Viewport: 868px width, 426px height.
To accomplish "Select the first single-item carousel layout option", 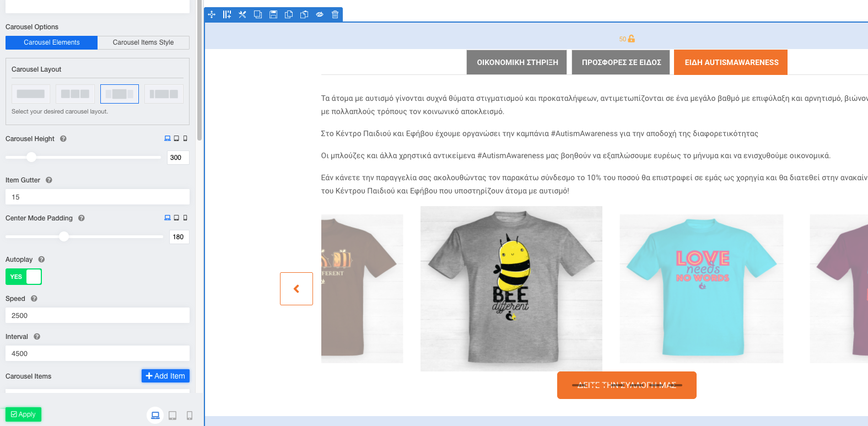I will coord(31,94).
